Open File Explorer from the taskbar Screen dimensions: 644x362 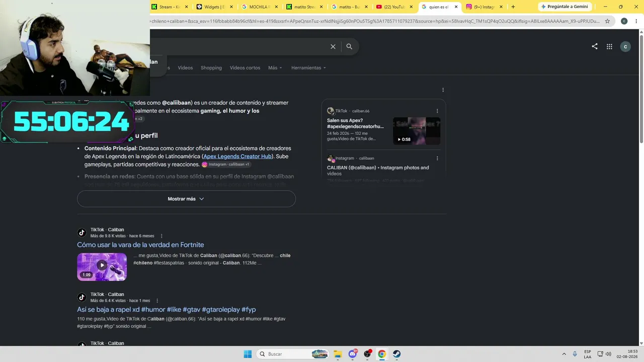(x=338, y=354)
